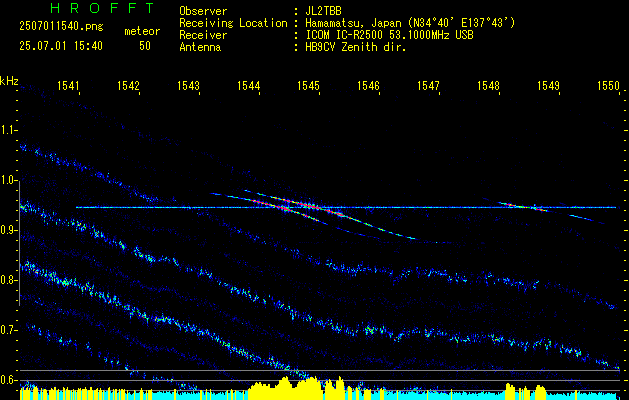Click the observer callsign JL2TBB
This screenshot has width=629, height=400.
click(323, 11)
